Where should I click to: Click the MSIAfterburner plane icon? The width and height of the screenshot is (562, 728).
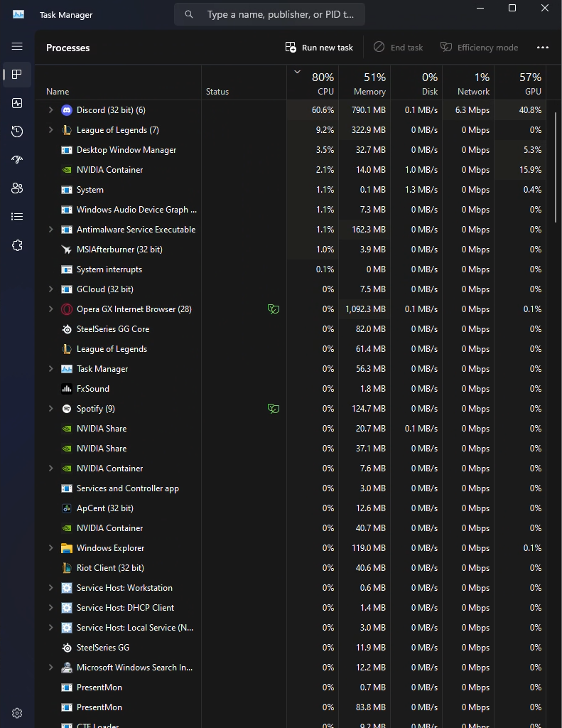(67, 250)
